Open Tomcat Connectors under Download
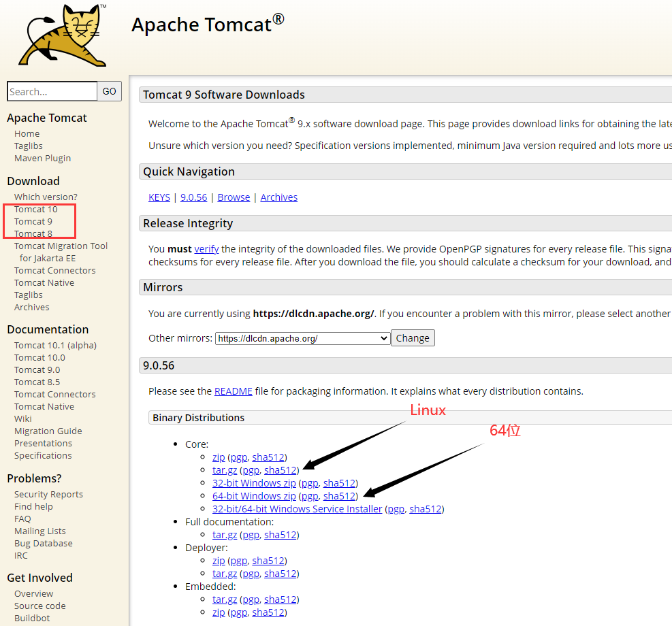This screenshot has height=626, width=672. [x=55, y=271]
